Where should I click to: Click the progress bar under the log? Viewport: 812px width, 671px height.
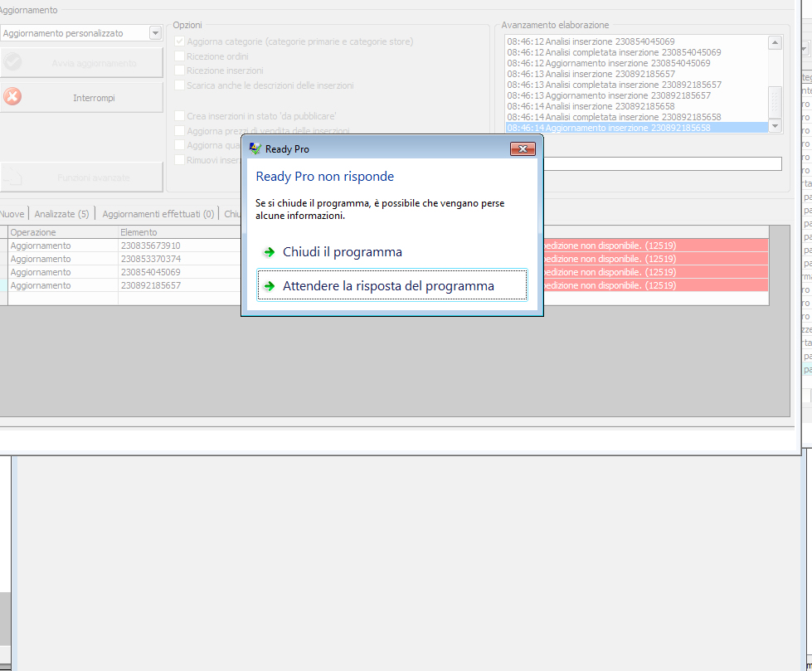(x=663, y=163)
